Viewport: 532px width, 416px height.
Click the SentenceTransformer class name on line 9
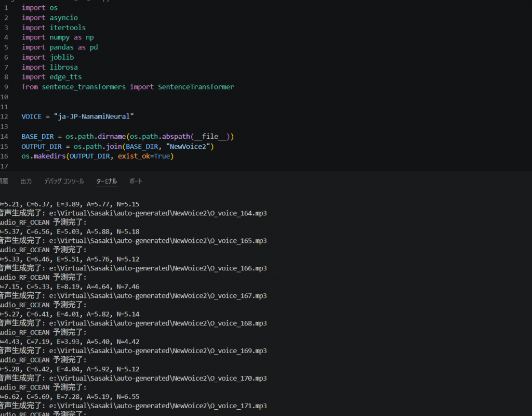(196, 87)
